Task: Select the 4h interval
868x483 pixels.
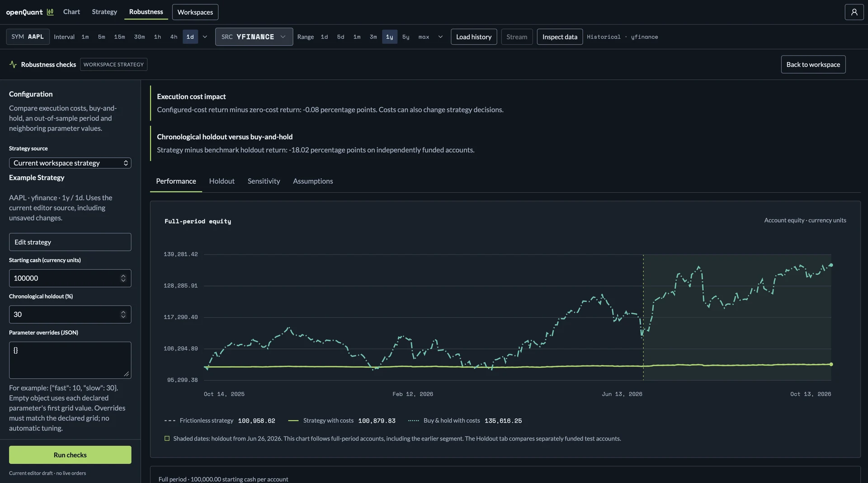Action: 174,37
